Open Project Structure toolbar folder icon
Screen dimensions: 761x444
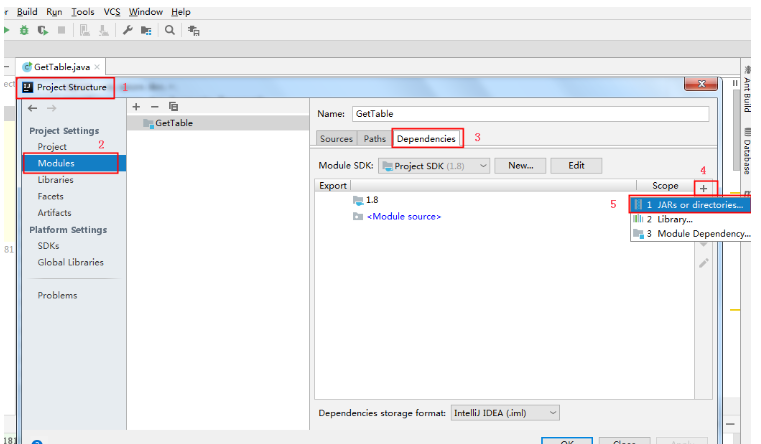[146, 31]
